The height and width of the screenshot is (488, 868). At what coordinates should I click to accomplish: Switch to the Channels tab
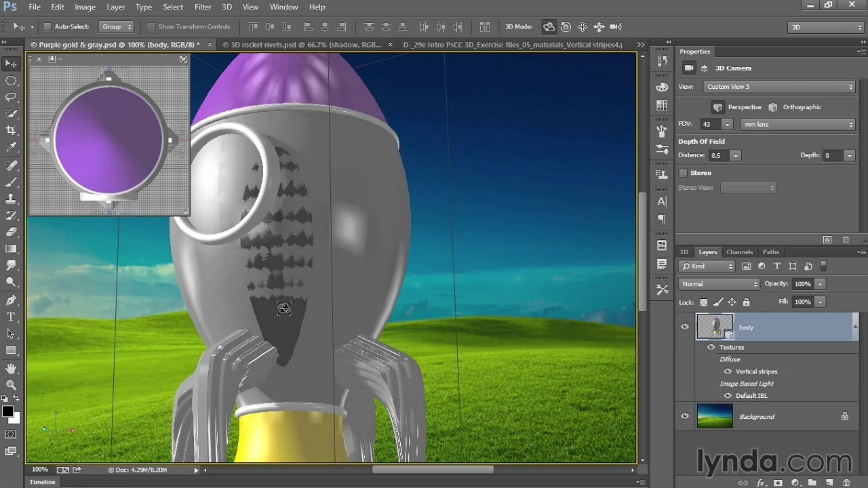(x=739, y=252)
